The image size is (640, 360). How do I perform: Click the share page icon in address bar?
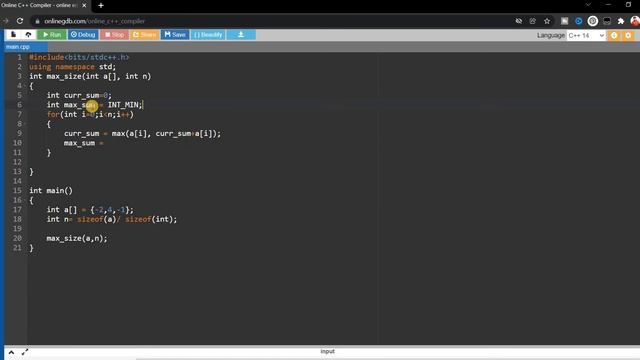533,21
